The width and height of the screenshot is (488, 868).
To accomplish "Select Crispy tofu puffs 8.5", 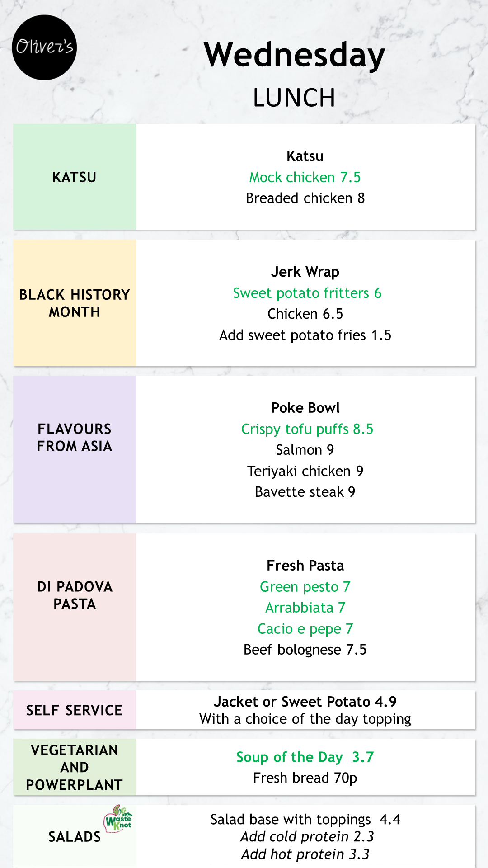I will tap(307, 429).
